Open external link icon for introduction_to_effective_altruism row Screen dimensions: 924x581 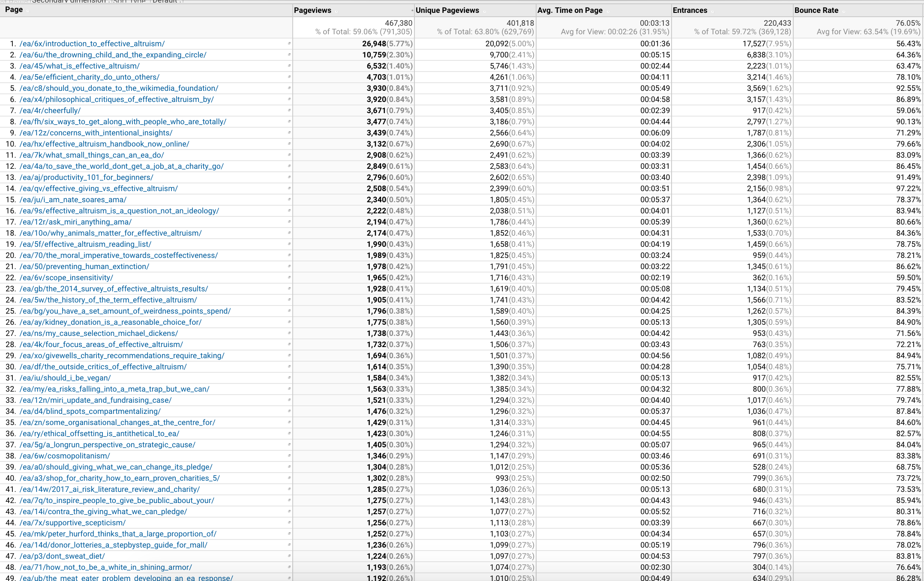[x=289, y=44]
